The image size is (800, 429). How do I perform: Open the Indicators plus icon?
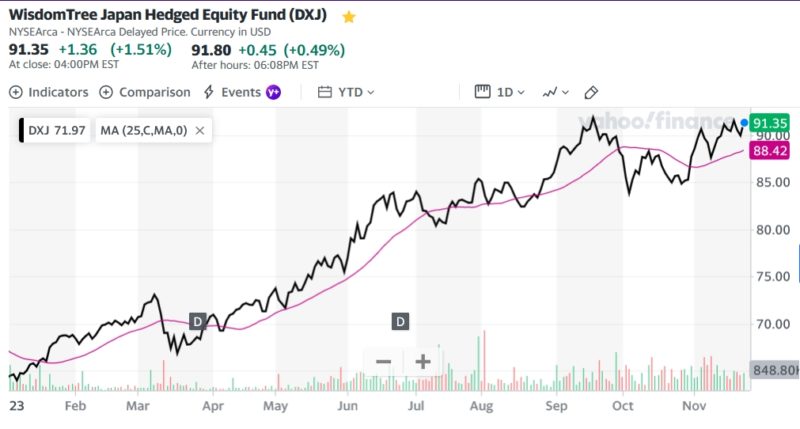16,92
